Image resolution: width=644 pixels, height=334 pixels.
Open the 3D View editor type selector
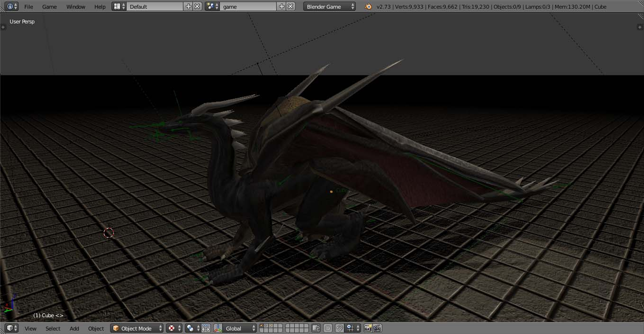point(12,328)
